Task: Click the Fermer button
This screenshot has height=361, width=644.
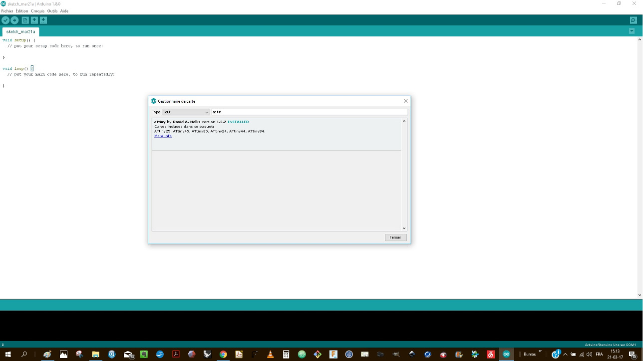Action: (395, 237)
